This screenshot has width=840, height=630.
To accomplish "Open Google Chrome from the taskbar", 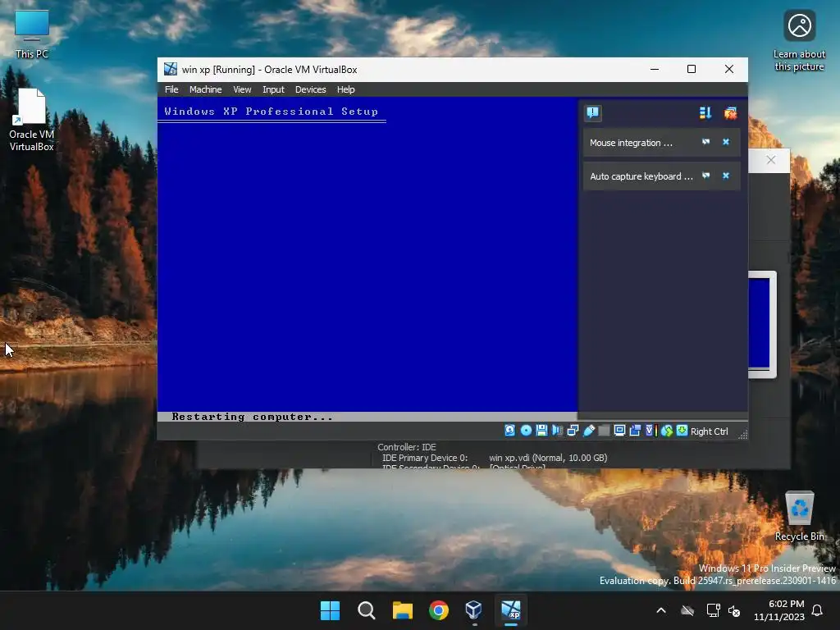I will [439, 610].
